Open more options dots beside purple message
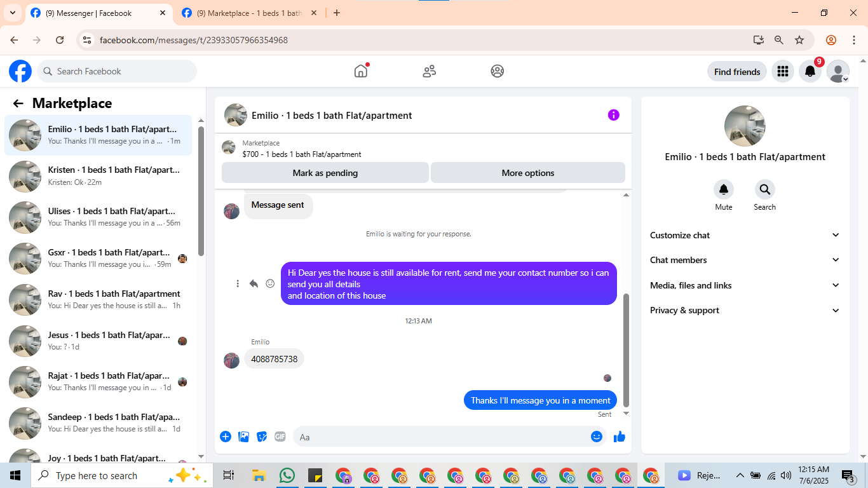This screenshot has width=868, height=488. pos(238,283)
